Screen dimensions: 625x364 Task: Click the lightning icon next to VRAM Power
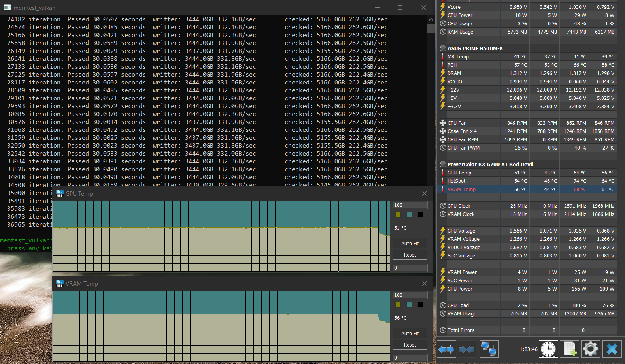tap(443, 272)
